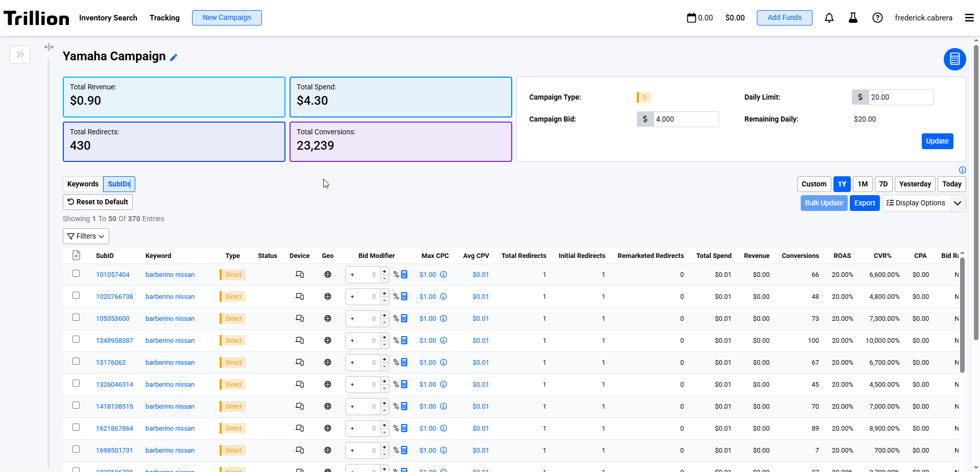Tick the checkbox for SubID 13176062
The width and height of the screenshot is (980, 472).
pos(76,362)
